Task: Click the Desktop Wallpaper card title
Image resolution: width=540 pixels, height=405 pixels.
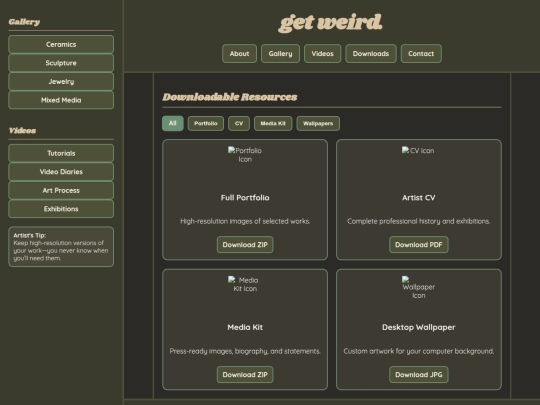Action: point(418,327)
